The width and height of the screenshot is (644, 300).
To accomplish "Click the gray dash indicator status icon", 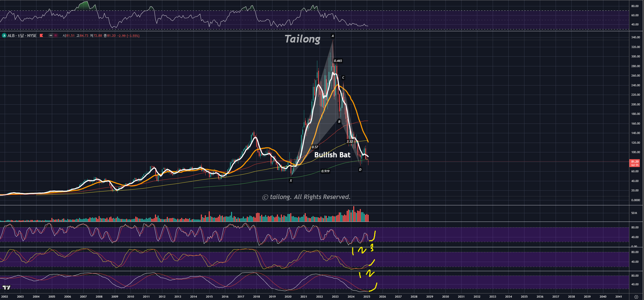I will pos(51,35).
